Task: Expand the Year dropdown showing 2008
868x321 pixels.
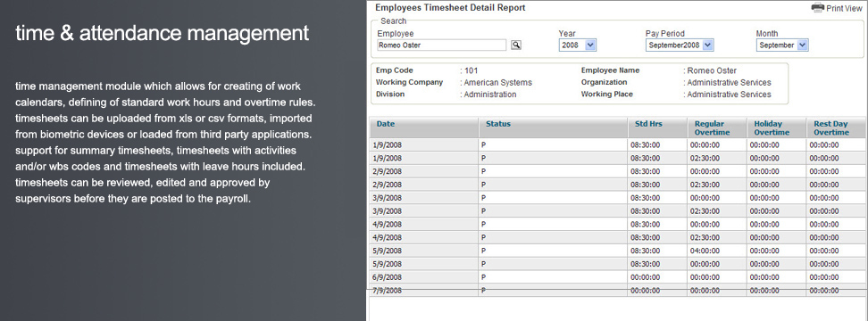Action: [x=578, y=45]
